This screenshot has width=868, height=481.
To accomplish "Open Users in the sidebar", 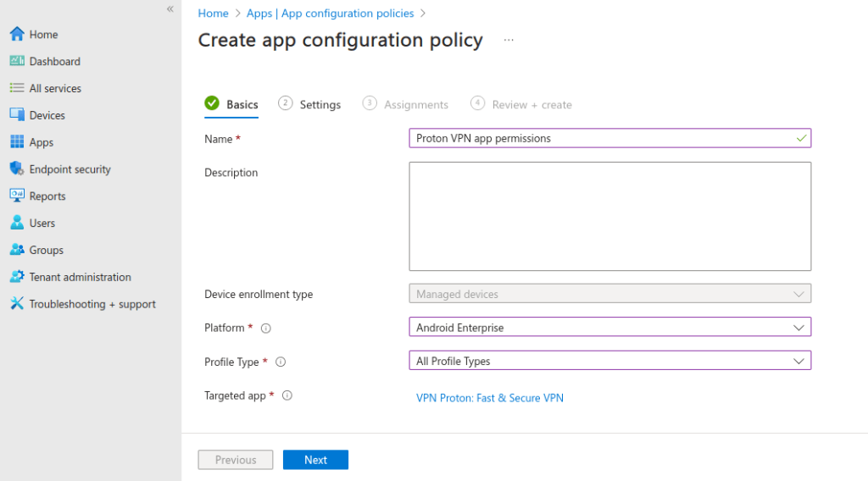I will pyautogui.click(x=42, y=224).
